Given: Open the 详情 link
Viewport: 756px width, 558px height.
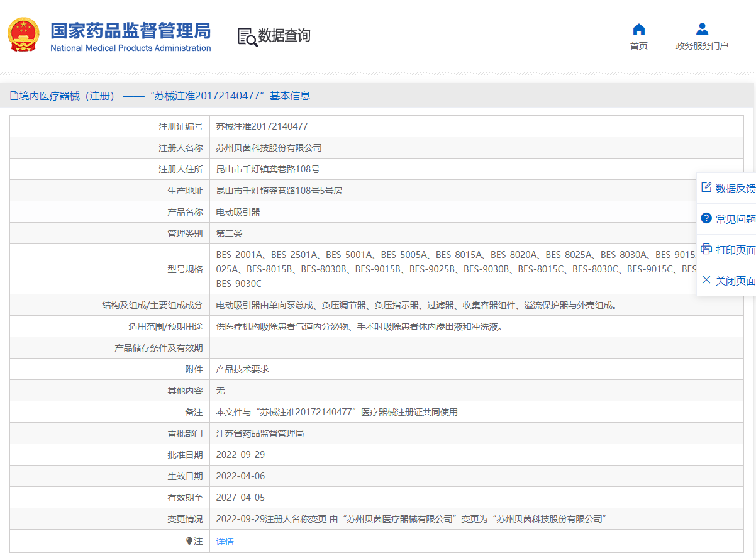Looking at the screenshot, I should [x=225, y=542].
